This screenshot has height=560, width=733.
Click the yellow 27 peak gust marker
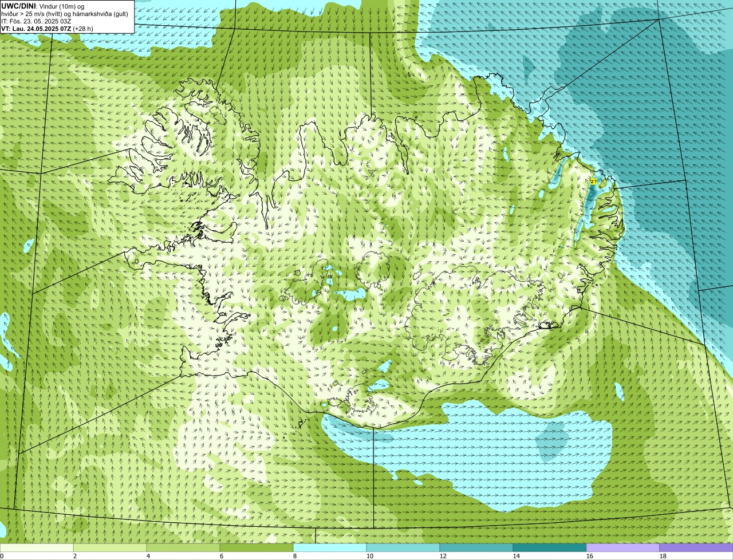(593, 182)
